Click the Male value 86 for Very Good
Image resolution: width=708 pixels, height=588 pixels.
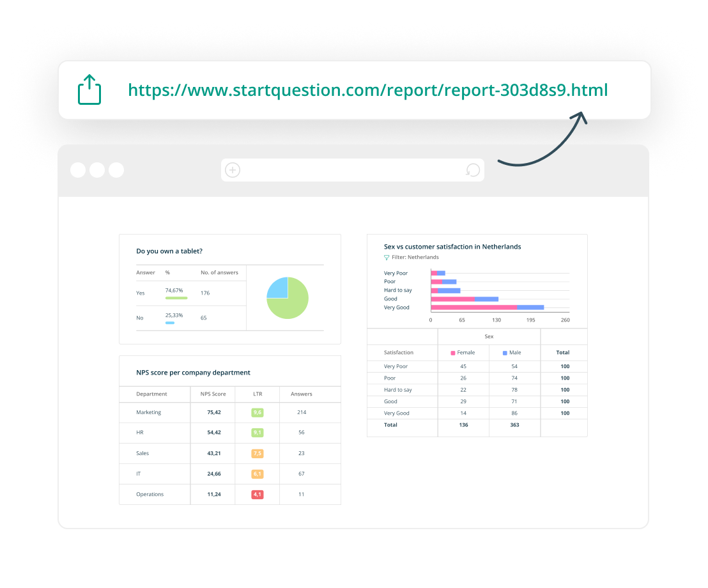tap(514, 414)
